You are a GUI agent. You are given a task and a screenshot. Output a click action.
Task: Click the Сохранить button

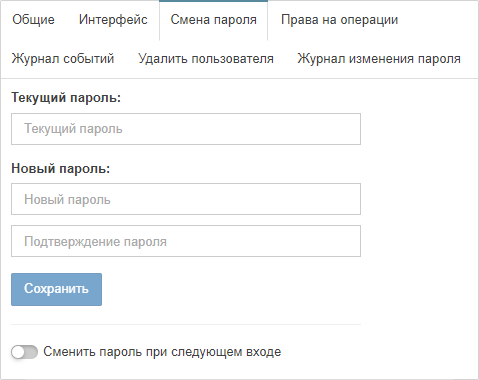pyautogui.click(x=56, y=289)
